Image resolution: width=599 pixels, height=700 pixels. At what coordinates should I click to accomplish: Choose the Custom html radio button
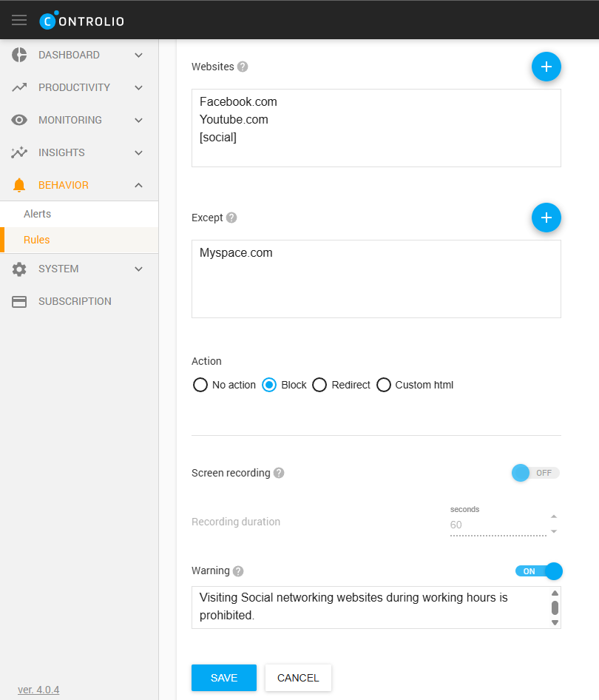point(384,385)
